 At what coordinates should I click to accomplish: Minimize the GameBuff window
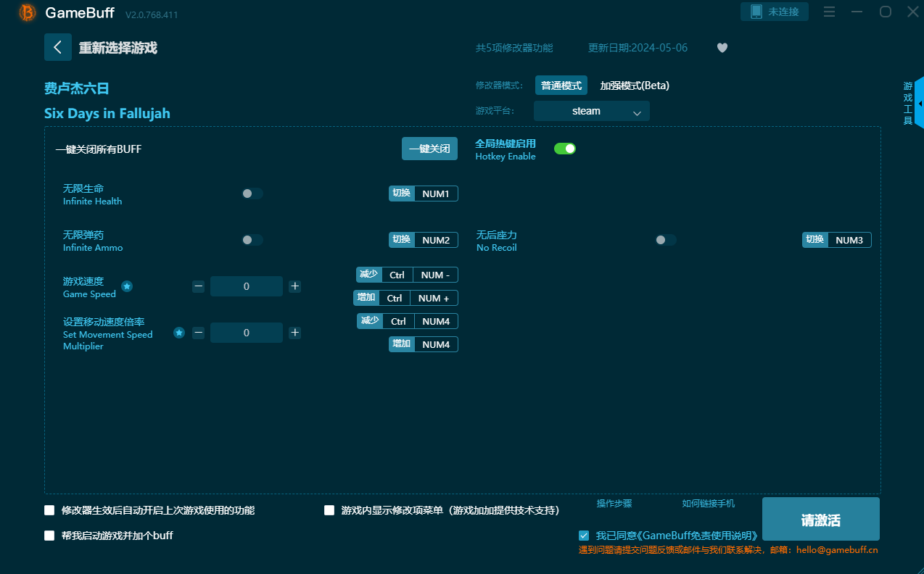[x=857, y=12]
